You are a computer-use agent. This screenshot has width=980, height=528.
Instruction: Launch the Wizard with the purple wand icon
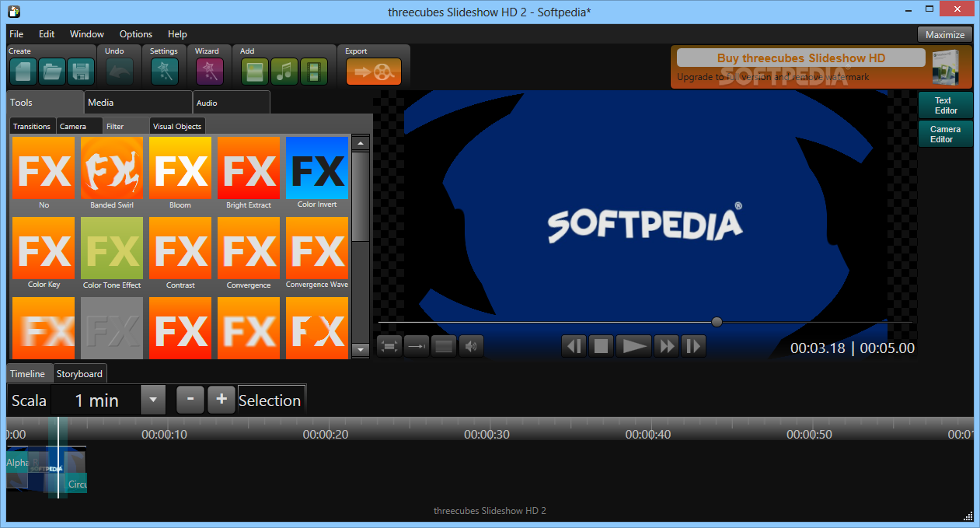pyautogui.click(x=209, y=72)
